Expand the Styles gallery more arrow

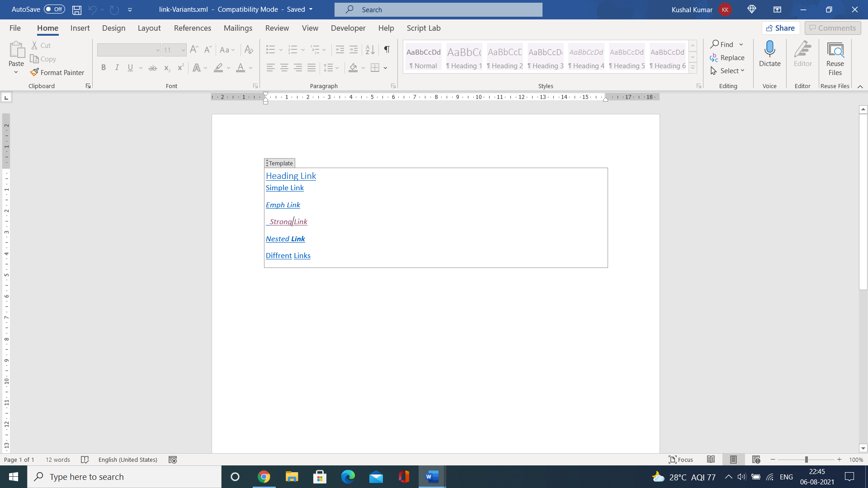(x=693, y=68)
